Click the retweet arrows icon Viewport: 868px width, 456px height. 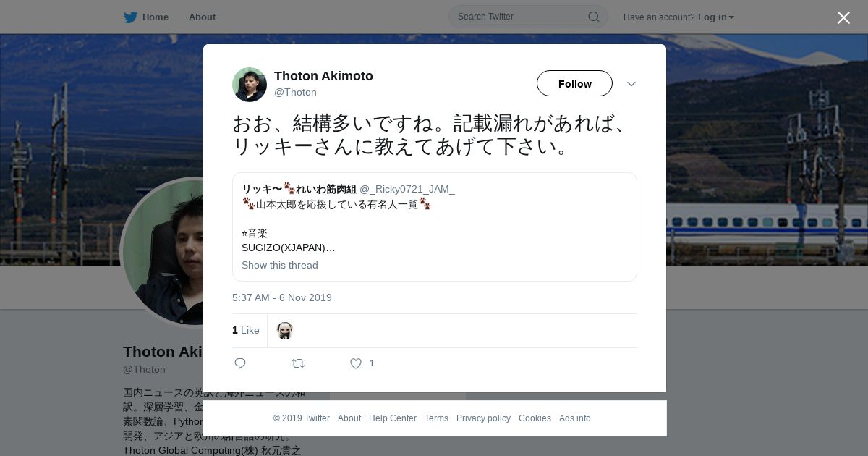tap(298, 363)
